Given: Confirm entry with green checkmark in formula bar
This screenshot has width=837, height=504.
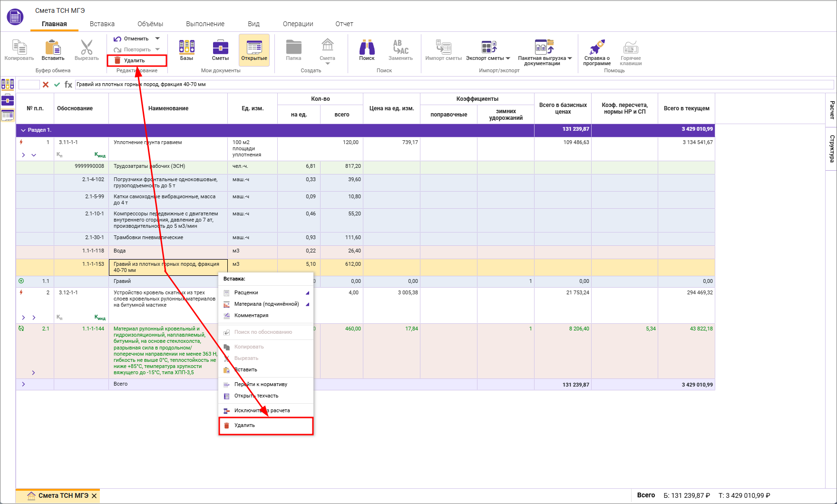Looking at the screenshot, I should coord(57,85).
